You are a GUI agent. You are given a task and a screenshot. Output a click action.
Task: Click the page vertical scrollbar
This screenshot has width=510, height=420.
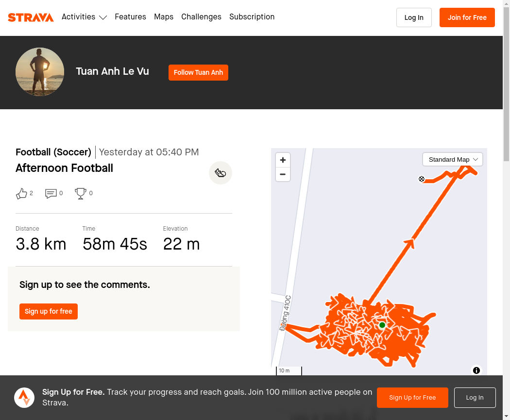tap(507, 84)
